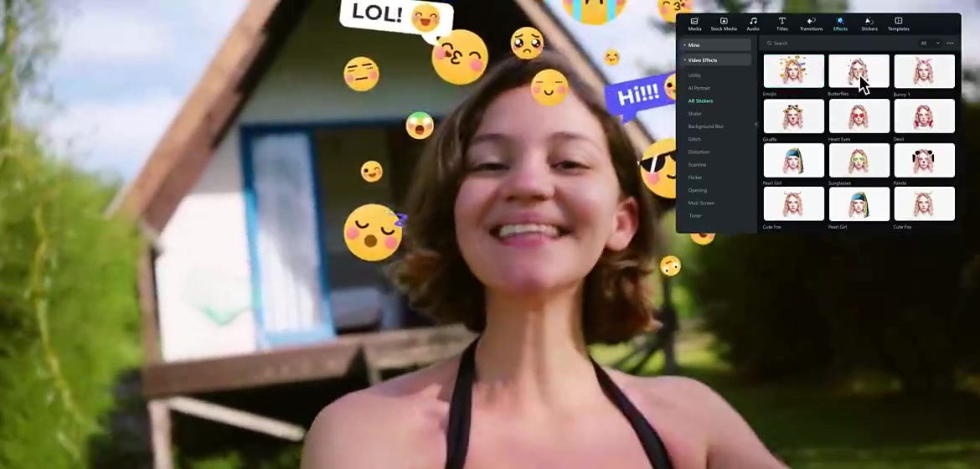Screen dimensions: 980x469
Task: Open the All filter dropdown
Action: 930,44
